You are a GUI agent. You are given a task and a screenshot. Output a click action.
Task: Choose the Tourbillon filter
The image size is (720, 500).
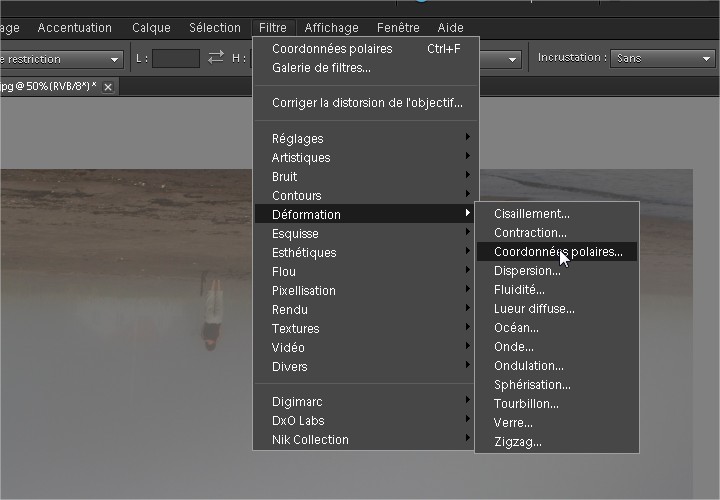click(x=526, y=404)
